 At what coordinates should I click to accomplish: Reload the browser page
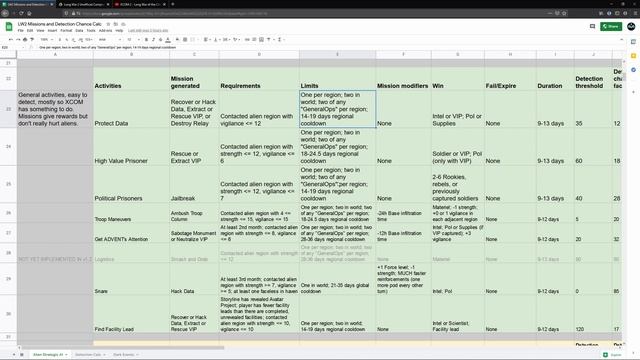tap(21, 13)
